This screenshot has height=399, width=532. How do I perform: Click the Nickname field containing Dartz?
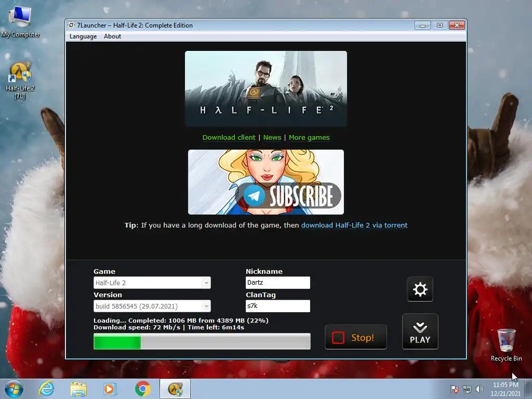[278, 283]
